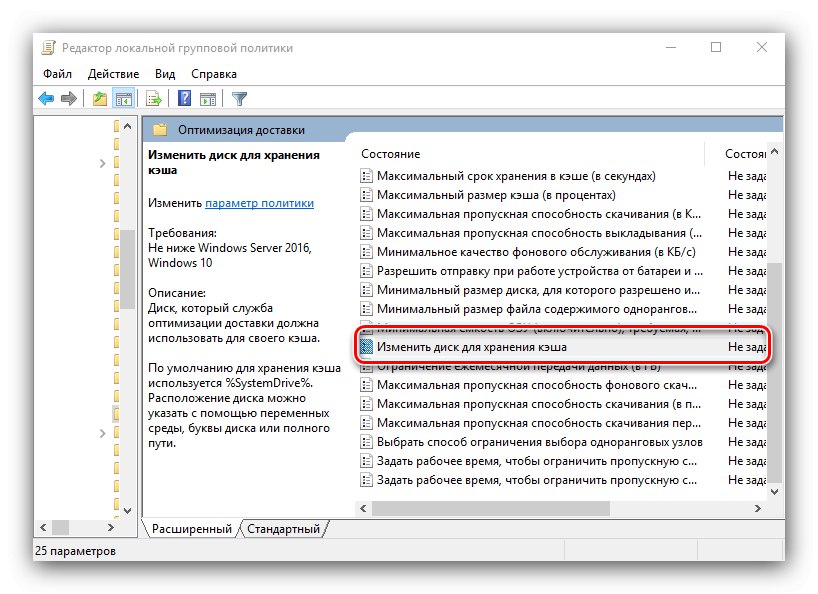Minimize the Group Policy Editor window
Image resolution: width=818 pixels, height=594 pixels.
point(671,47)
